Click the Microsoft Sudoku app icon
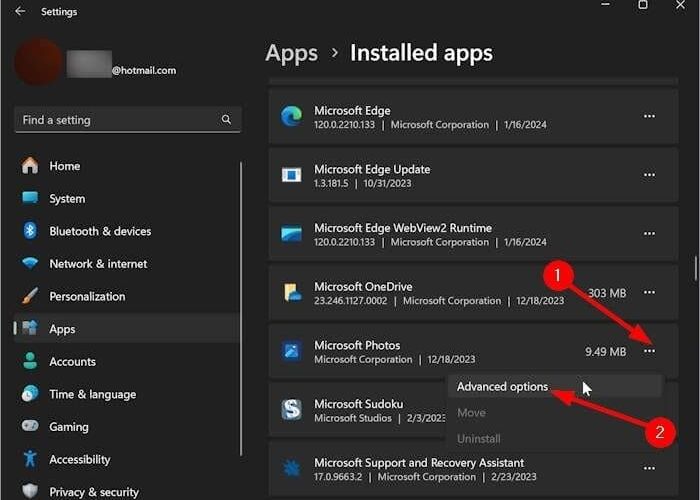 (291, 409)
